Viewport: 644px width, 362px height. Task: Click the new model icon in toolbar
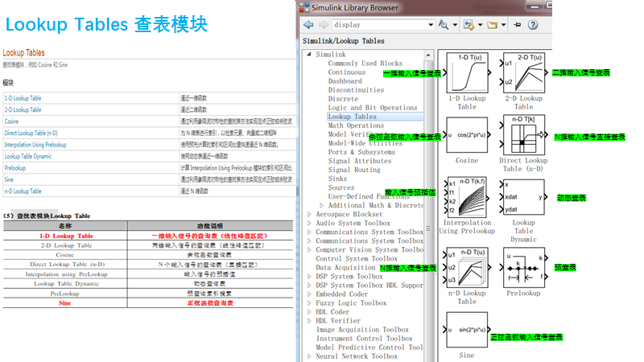pyautogui.click(x=469, y=25)
